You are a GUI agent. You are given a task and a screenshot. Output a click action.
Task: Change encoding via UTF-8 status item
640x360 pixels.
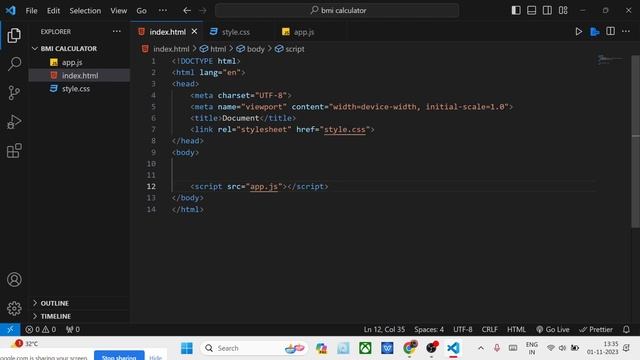pos(462,329)
